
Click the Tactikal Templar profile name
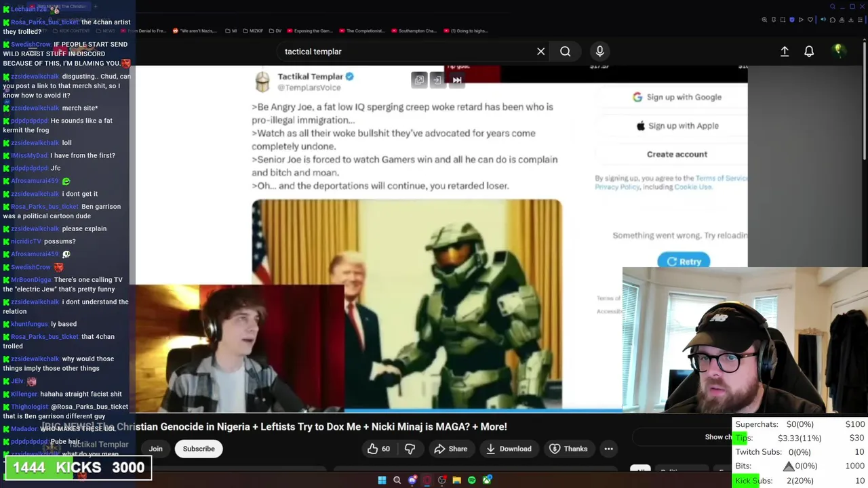tap(310, 77)
